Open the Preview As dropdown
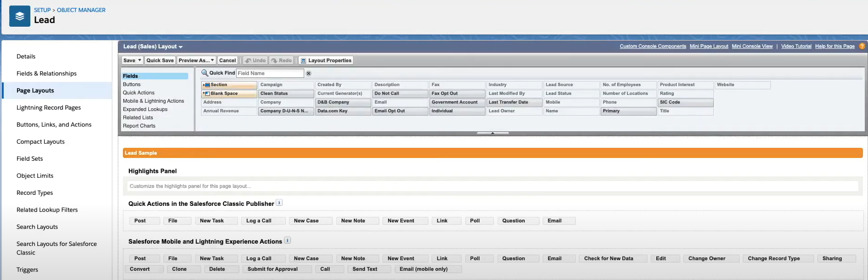The image size is (868, 280). (197, 60)
